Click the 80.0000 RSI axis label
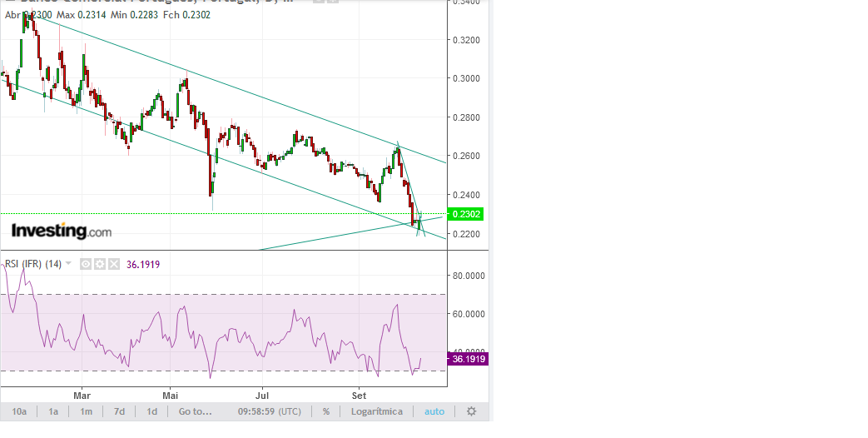 tap(469, 276)
